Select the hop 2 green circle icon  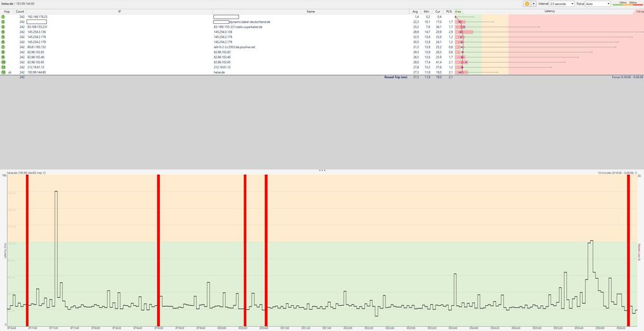coord(3,21)
